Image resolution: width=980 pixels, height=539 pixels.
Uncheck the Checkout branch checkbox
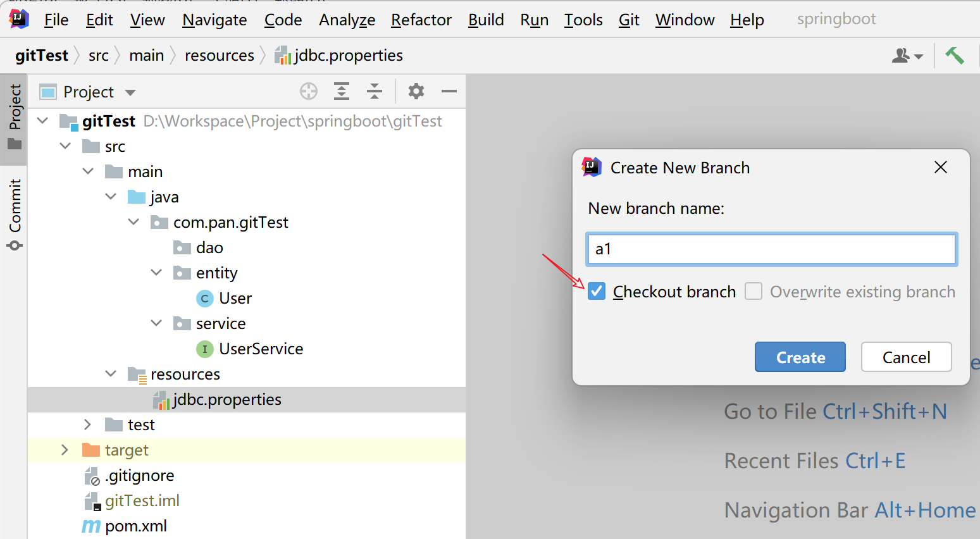click(x=597, y=291)
